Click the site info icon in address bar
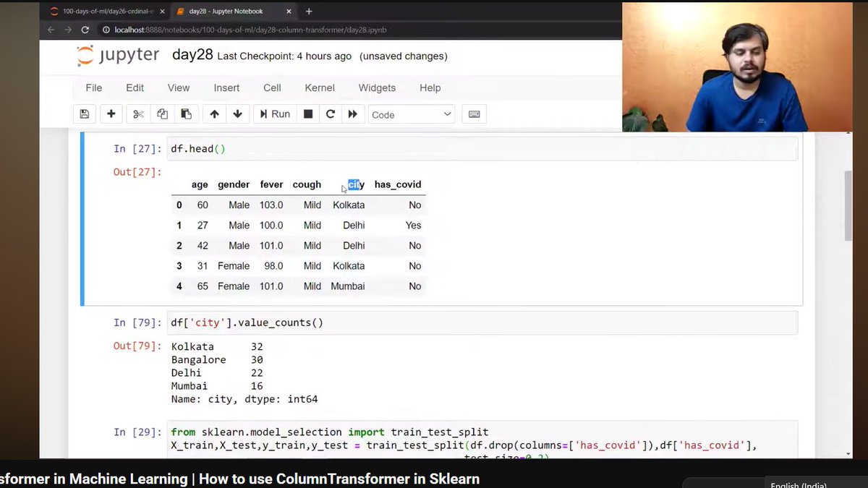 (106, 30)
